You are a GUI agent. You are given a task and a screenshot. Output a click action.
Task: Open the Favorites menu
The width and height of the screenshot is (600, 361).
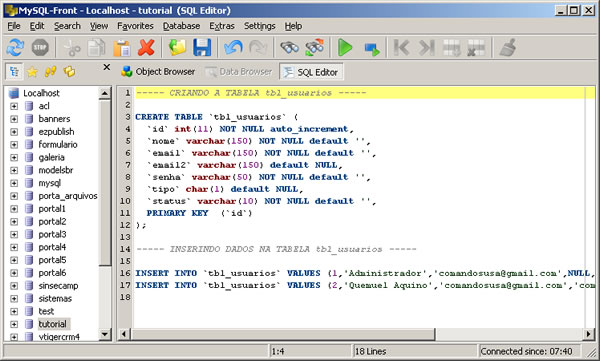(135, 26)
